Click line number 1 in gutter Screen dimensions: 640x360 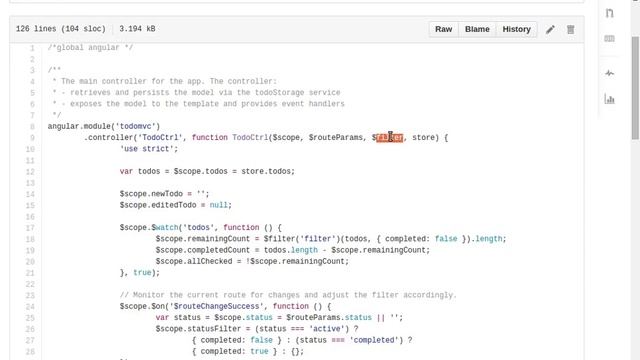[x=32, y=48]
